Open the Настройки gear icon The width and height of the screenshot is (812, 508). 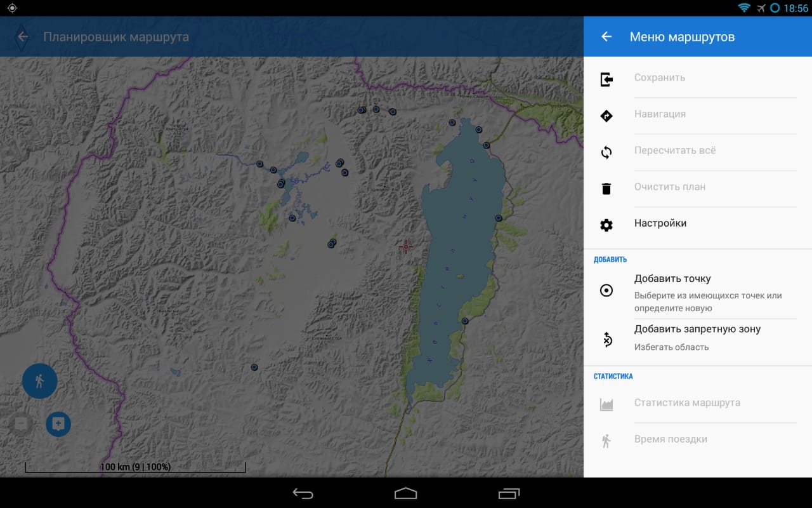pyautogui.click(x=606, y=225)
